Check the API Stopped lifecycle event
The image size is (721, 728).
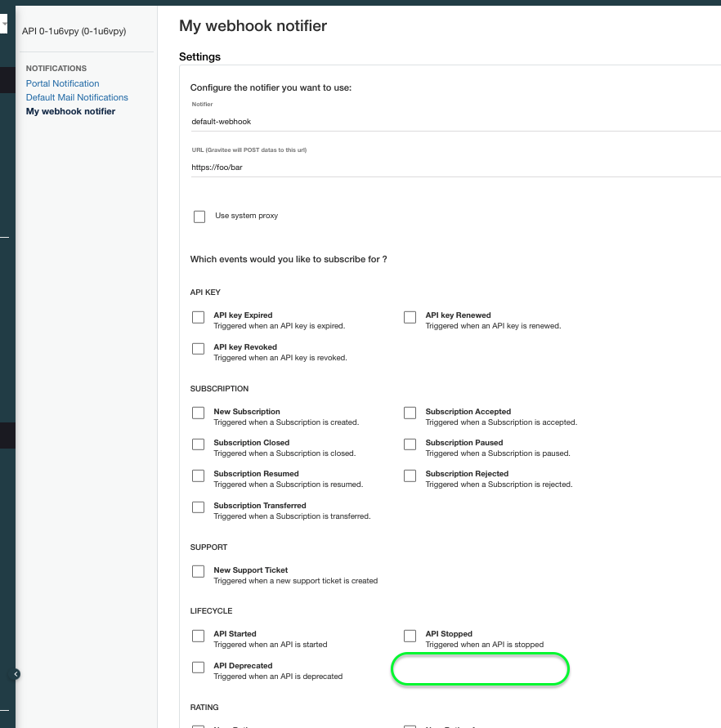point(410,636)
